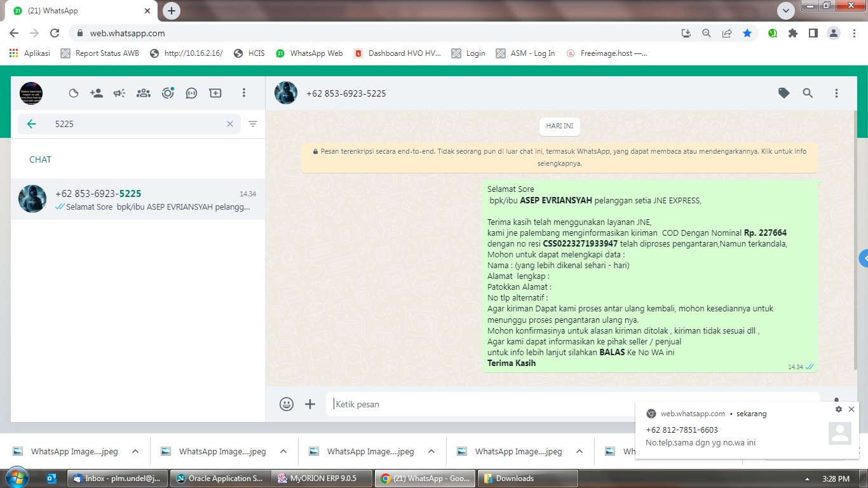Open the WhatsApp Web bookmark
This screenshot has width=868, height=488.
point(309,53)
